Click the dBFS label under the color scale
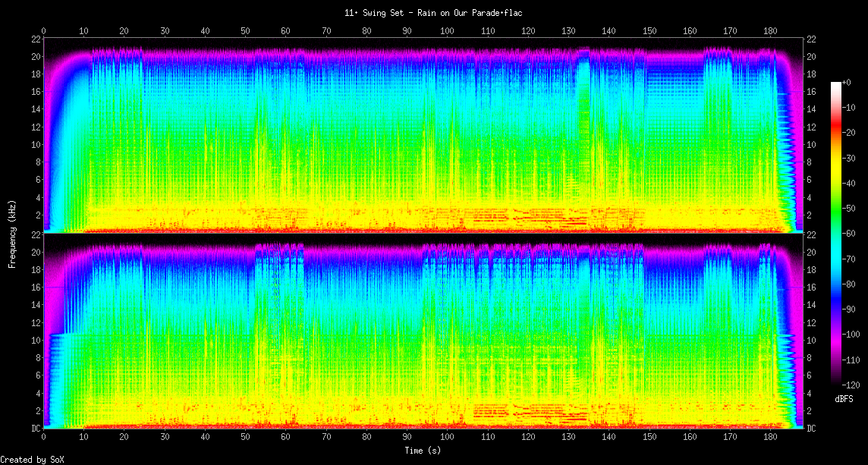 pos(843,398)
